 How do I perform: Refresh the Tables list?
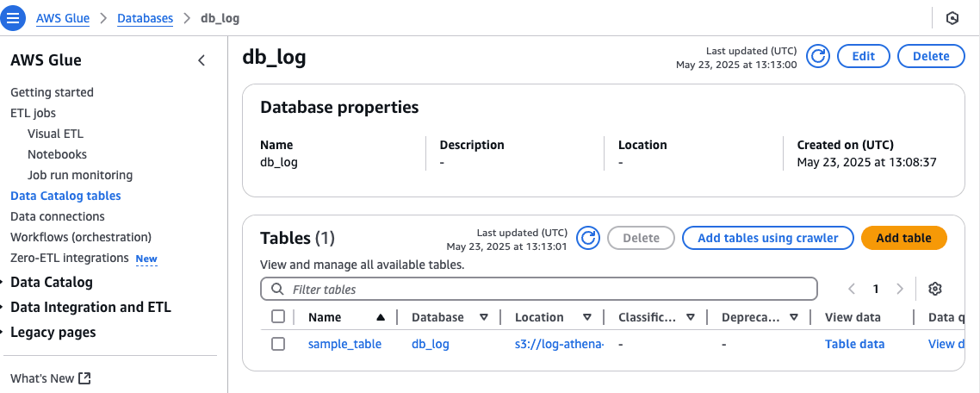pyautogui.click(x=587, y=238)
